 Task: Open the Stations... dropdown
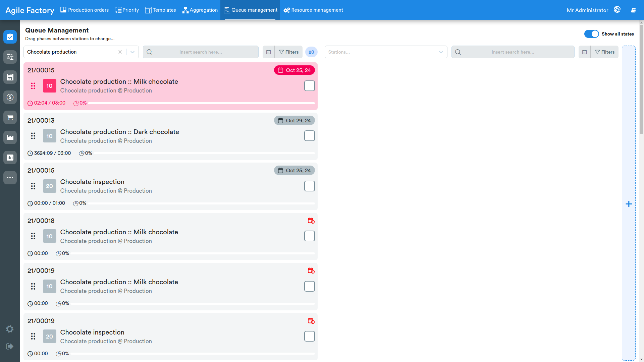pos(386,52)
